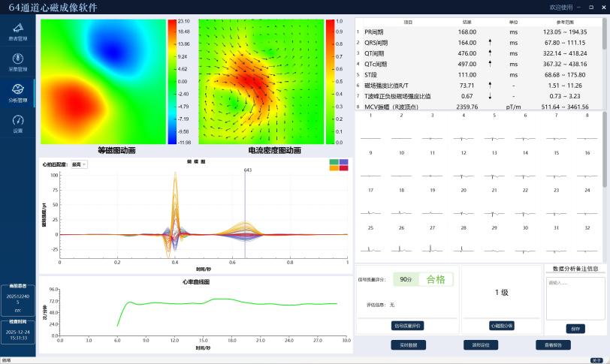Click the 参考范围 column header
Viewport: 610px width, 364px height.
click(565, 23)
